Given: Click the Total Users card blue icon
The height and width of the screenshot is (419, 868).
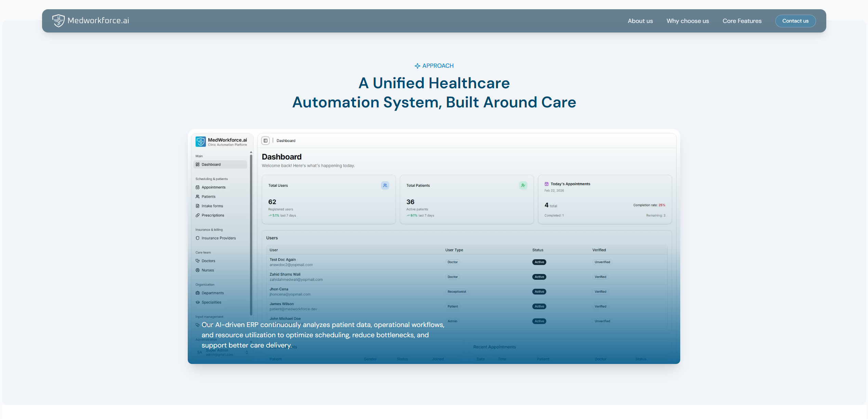Looking at the screenshot, I should click(385, 185).
